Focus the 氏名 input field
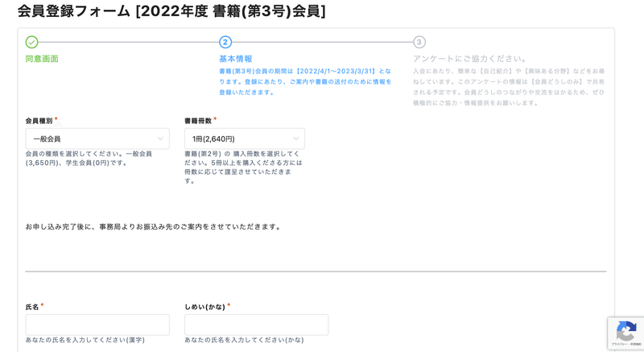Screen dimensions: 644x352 click(x=97, y=325)
